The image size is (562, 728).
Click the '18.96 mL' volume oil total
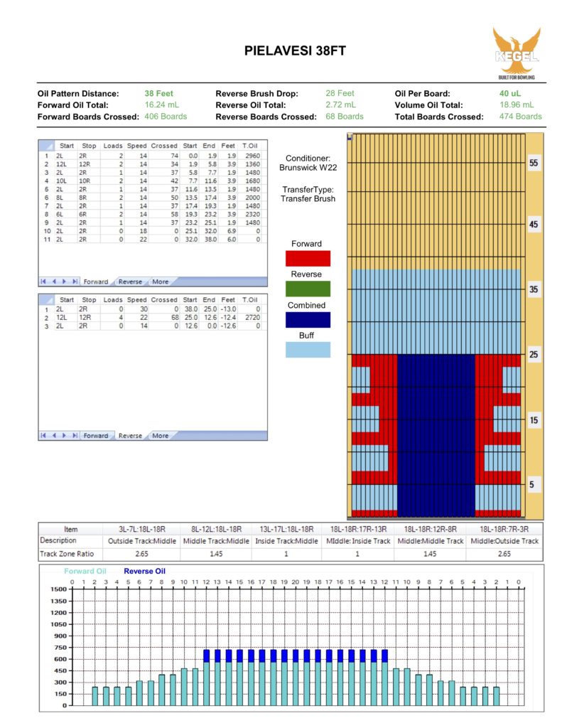pos(517,105)
